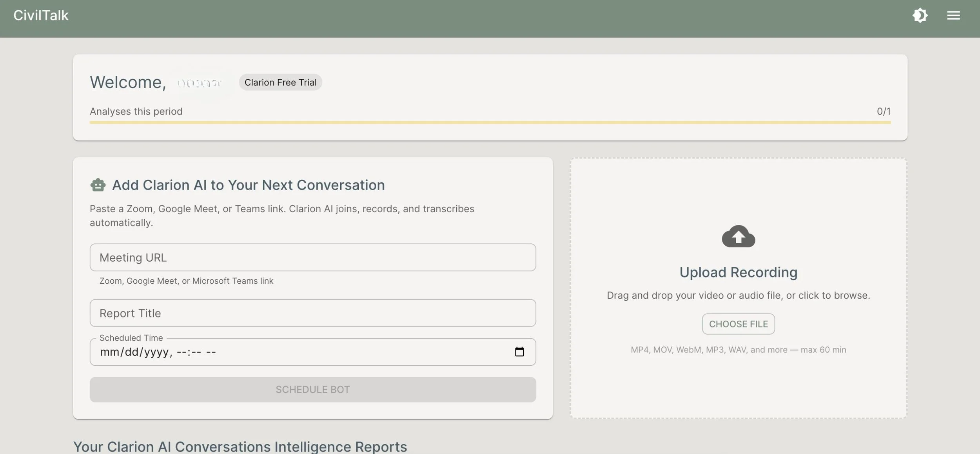This screenshot has height=454, width=980.
Task: Click the Clarion robot icon
Action: pyautogui.click(x=98, y=185)
